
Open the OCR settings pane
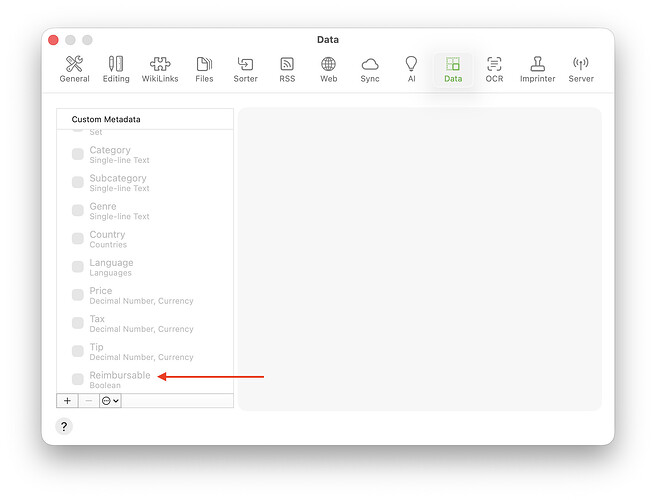click(x=494, y=69)
